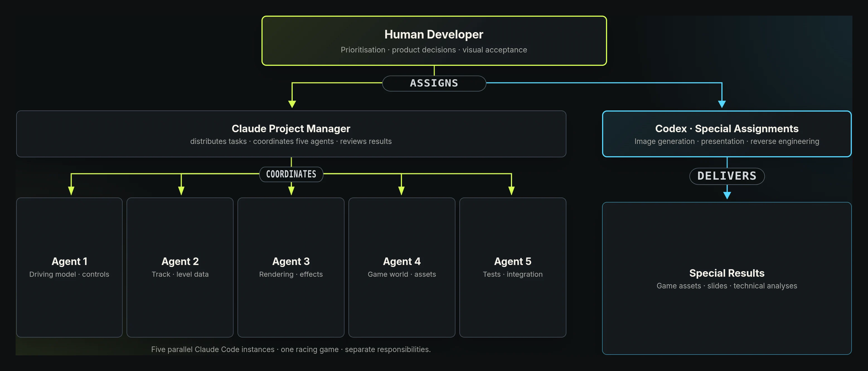Click the DELIVERS connector label
Screen dimensions: 868x371
pyautogui.click(x=727, y=176)
